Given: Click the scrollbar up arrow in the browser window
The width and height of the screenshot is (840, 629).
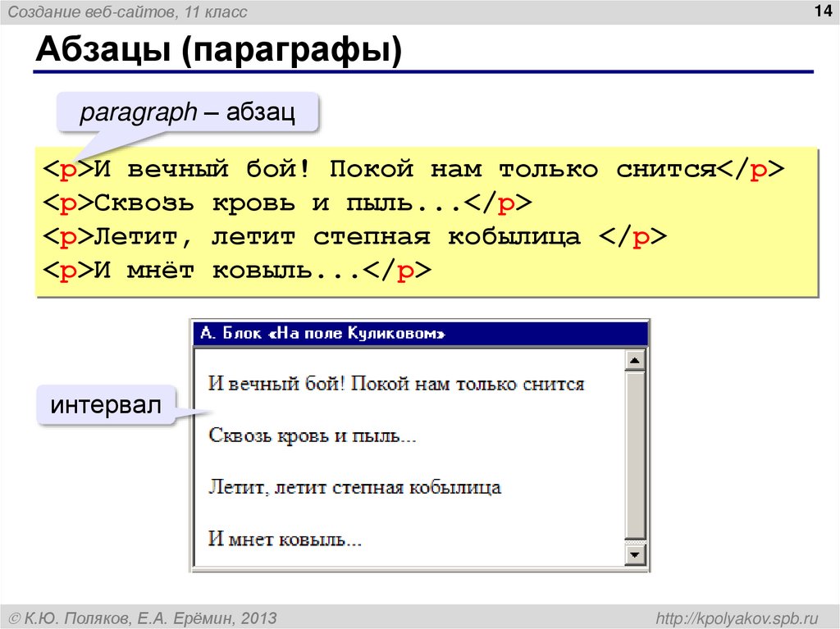Looking at the screenshot, I should point(634,358).
